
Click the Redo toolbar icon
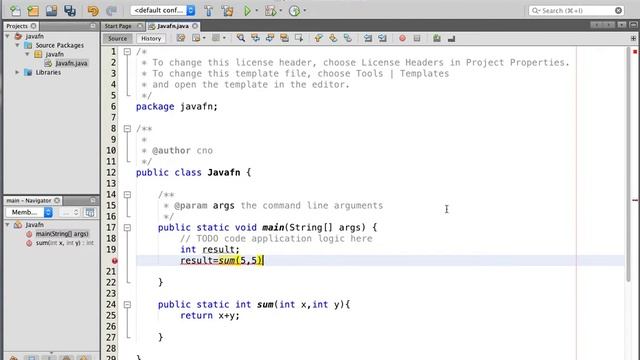click(111, 10)
